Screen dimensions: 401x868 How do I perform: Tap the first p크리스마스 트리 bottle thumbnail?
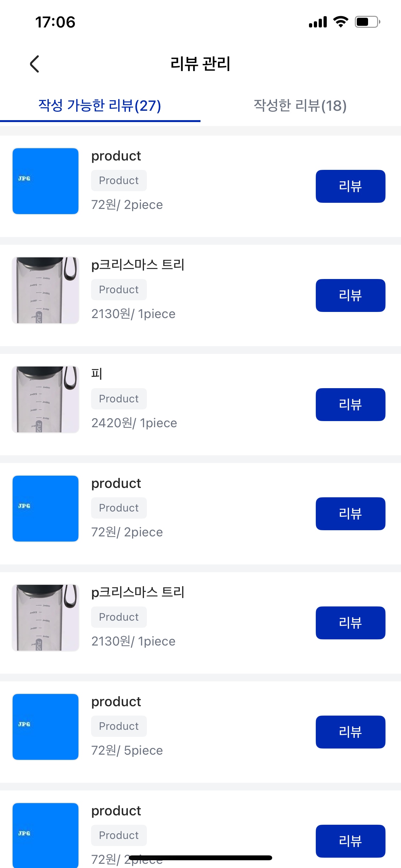[46, 290]
